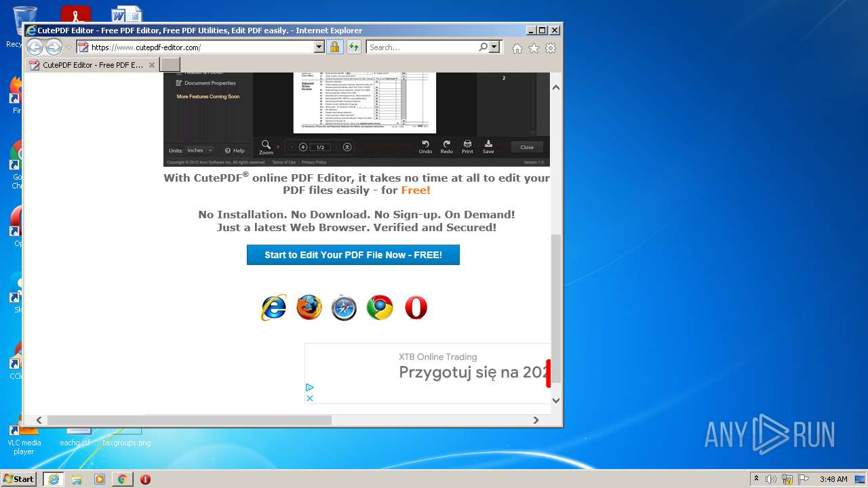Click the Undo icon in the editor
The height and width of the screenshot is (488, 868).
[425, 147]
